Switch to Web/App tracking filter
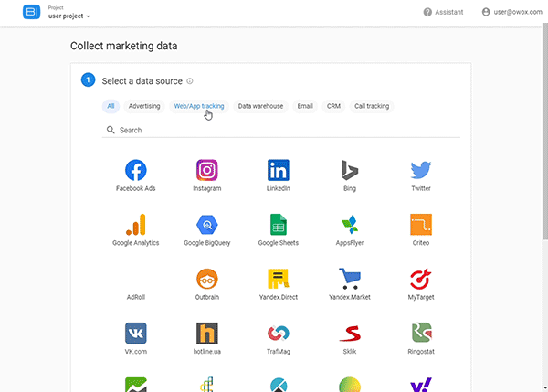548x392 pixels. tap(199, 106)
